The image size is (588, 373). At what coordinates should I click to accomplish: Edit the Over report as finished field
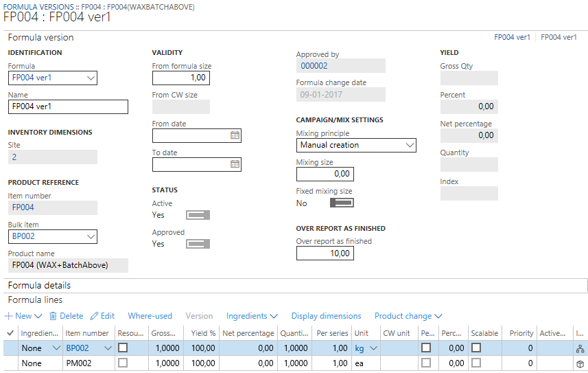[325, 253]
